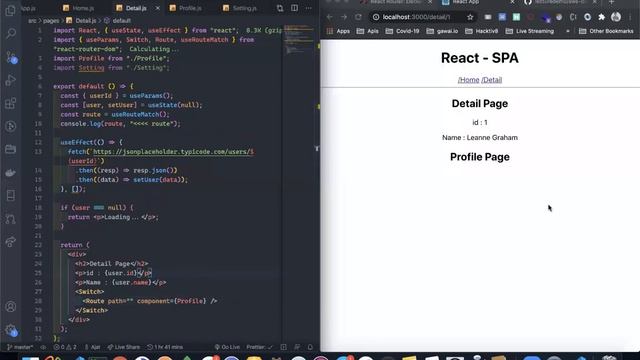Open the Docker view in activity bar
Image resolution: width=640 pixels, height=360 pixels.
[x=11, y=173]
